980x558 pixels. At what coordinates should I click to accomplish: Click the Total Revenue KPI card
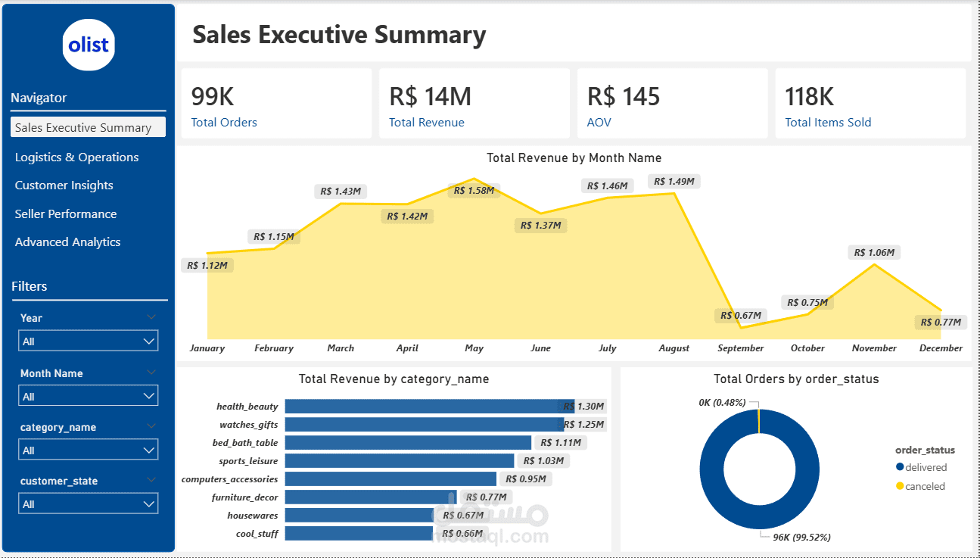(x=474, y=104)
